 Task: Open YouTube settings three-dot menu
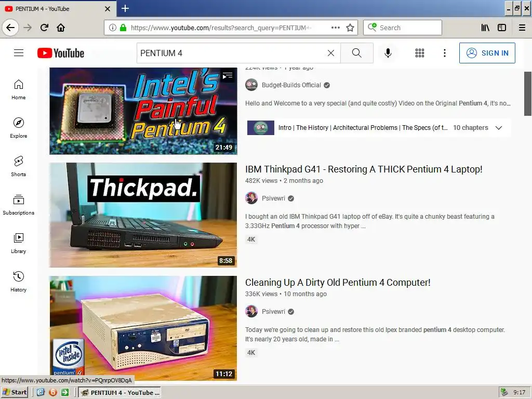(445, 53)
